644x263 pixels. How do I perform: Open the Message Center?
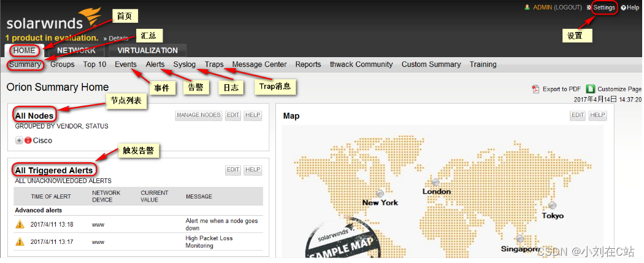tap(259, 64)
